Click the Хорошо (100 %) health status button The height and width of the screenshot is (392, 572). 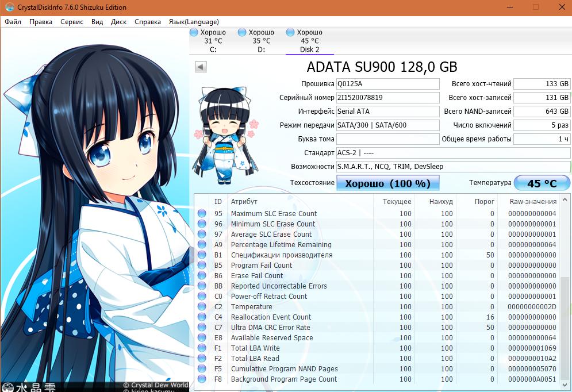(x=388, y=183)
